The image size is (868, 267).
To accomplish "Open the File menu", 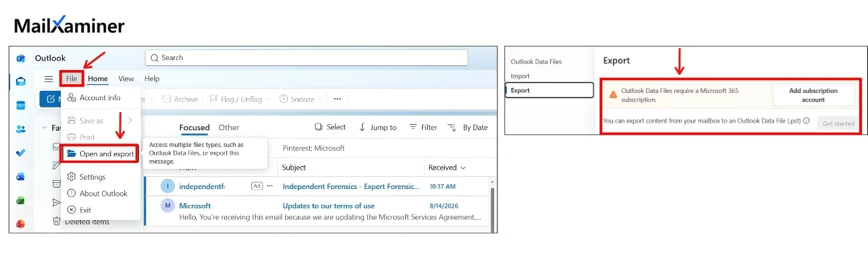I will point(71,79).
